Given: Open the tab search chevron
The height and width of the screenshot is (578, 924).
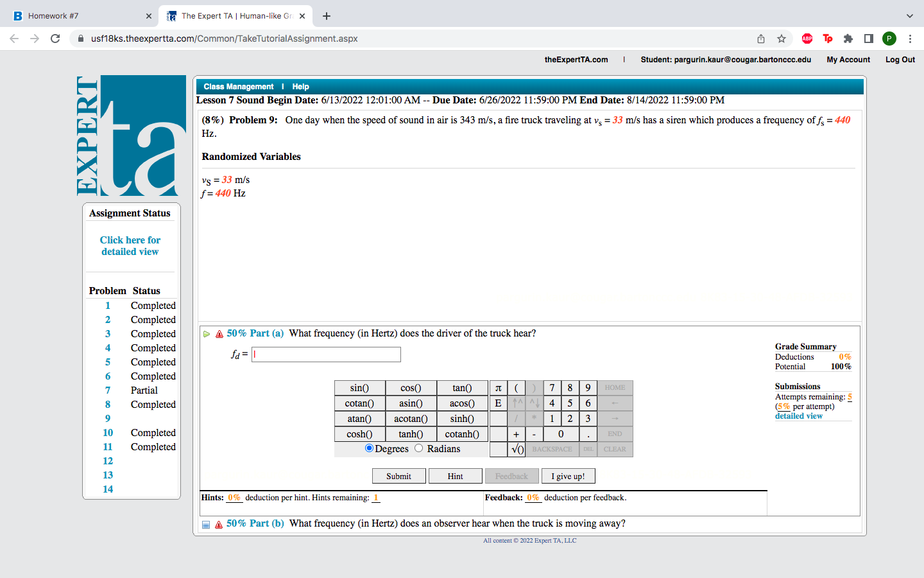Looking at the screenshot, I should click(x=909, y=15).
